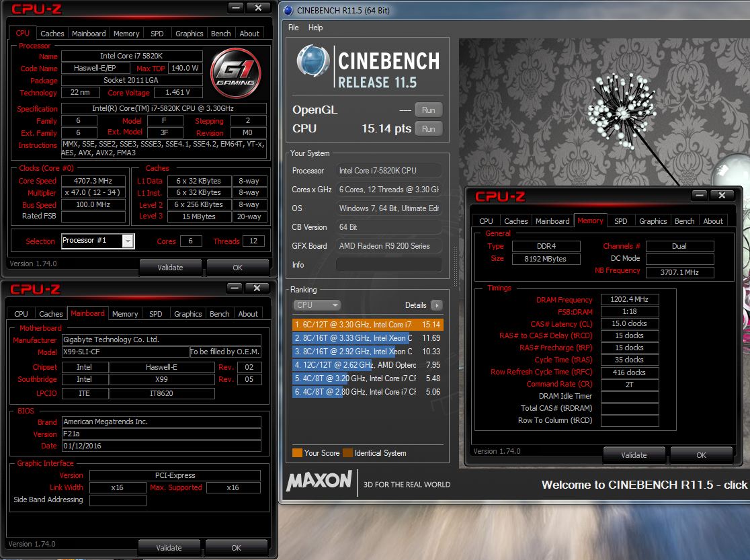Screen dimensions: 750x560
Task: Close the Mainboard CPU-Z window
Action: 257,288
